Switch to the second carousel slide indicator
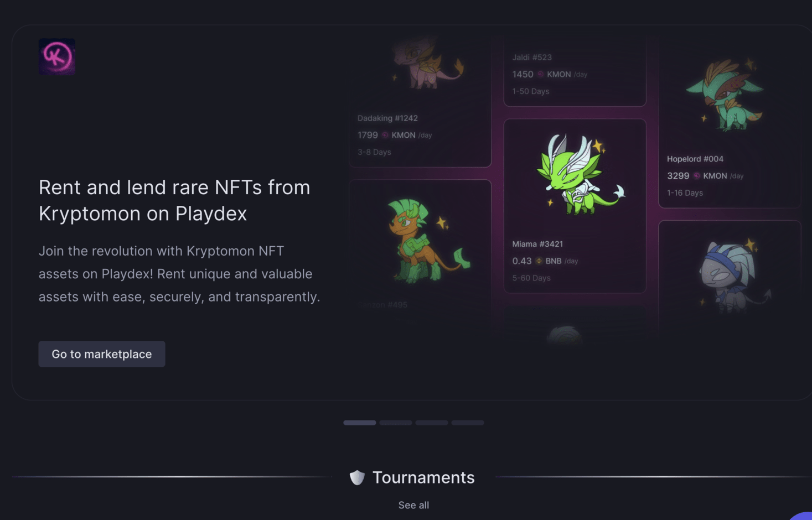 [x=396, y=423]
